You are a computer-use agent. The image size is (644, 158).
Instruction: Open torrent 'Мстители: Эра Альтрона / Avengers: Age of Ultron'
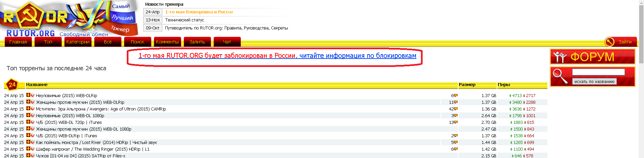101,109
